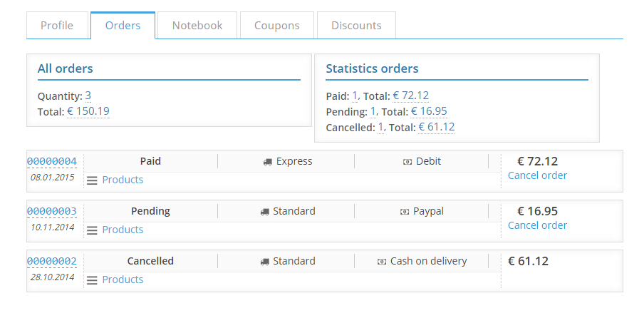
Task: Open order number 00000002
Action: pyautogui.click(x=52, y=261)
